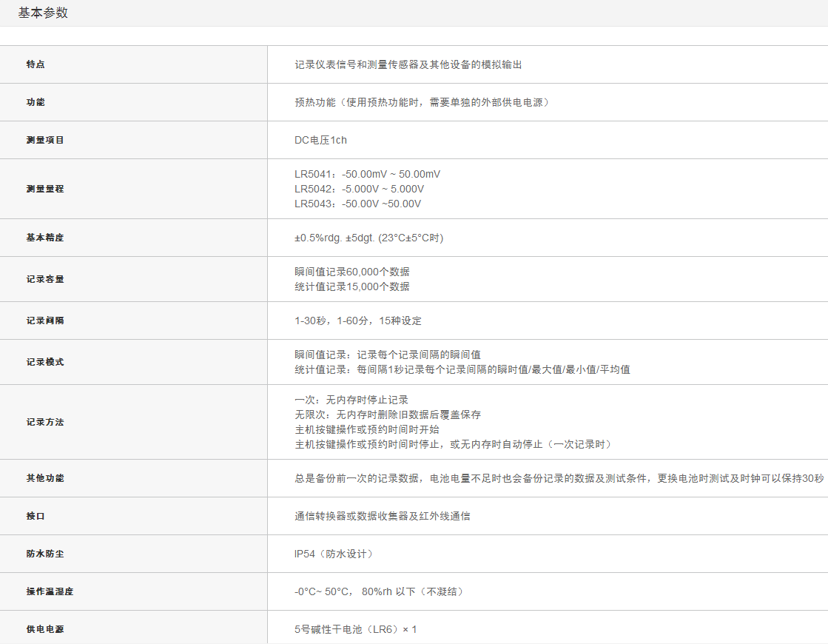The height and width of the screenshot is (644, 828).
Task: Click the DC电压1ch value text
Action: pos(320,140)
